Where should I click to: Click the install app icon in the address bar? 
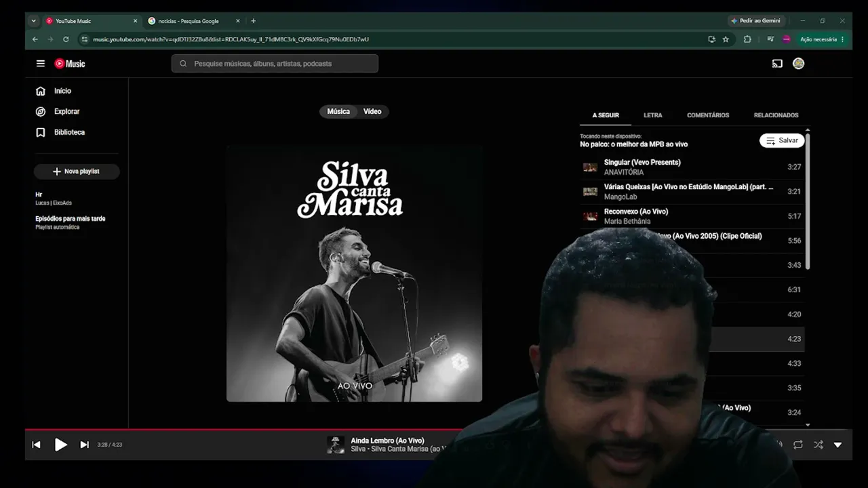point(711,39)
